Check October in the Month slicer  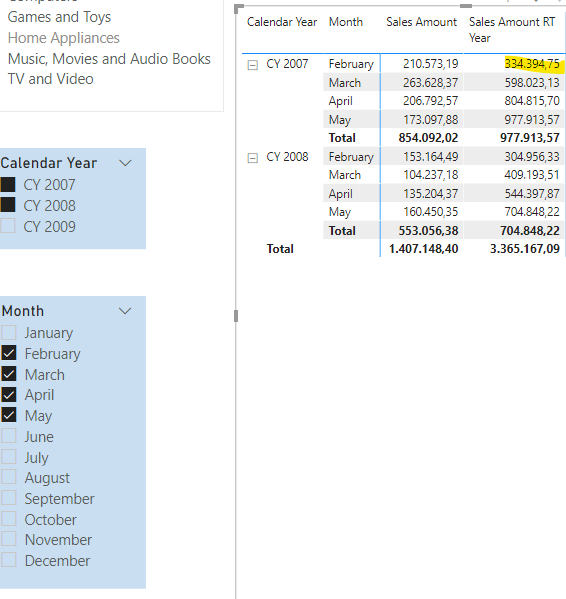pyautogui.click(x=9, y=519)
